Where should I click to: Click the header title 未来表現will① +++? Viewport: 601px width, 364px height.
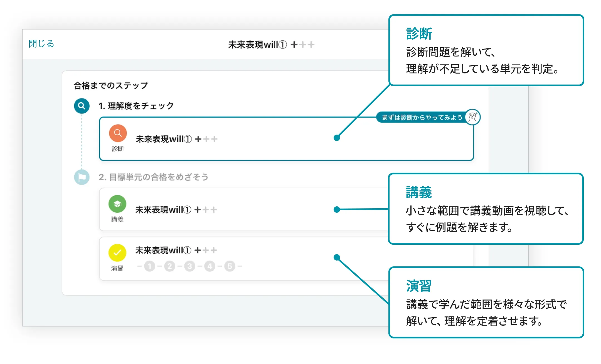point(271,44)
